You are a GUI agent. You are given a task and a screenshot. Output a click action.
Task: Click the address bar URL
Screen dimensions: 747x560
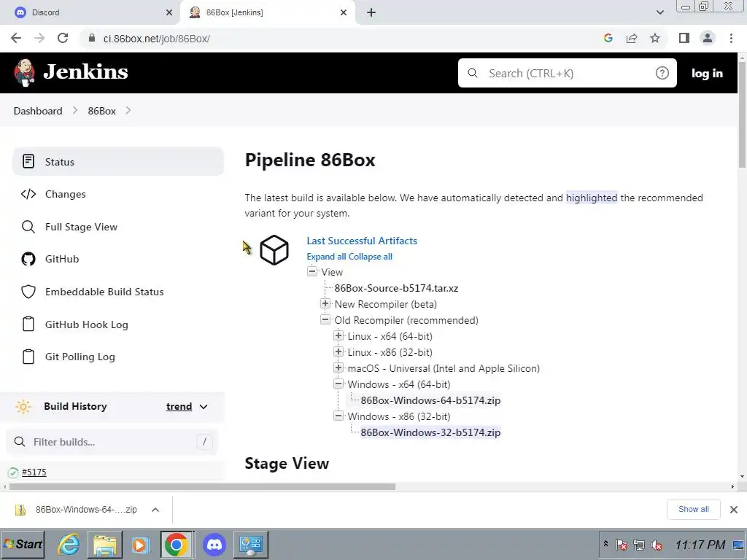tap(156, 39)
